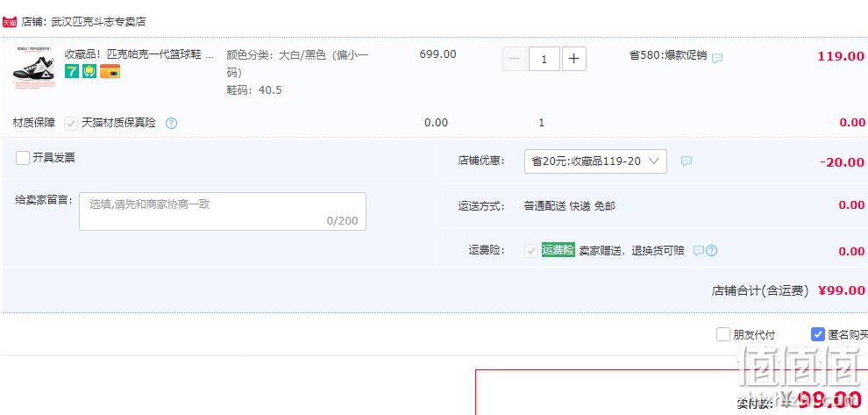Uncheck the 匿名购买 checkbox

click(x=818, y=334)
